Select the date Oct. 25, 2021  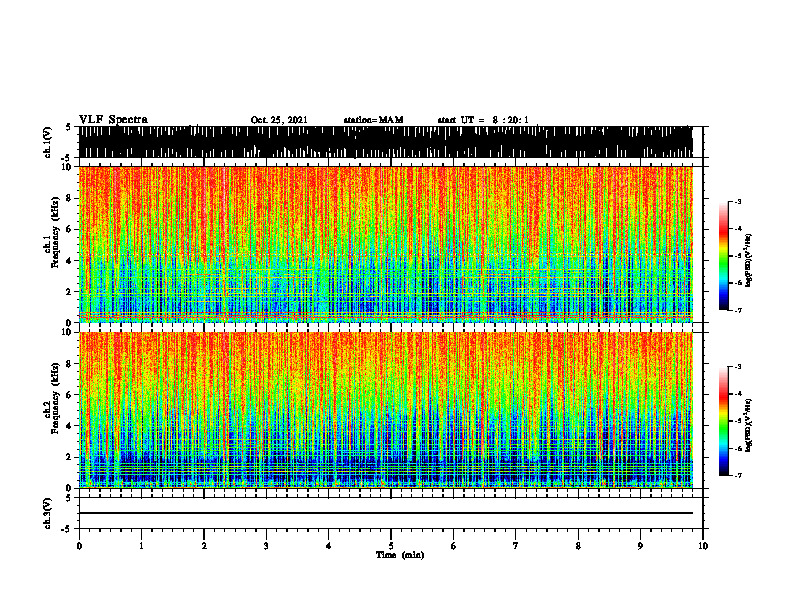click(279, 120)
